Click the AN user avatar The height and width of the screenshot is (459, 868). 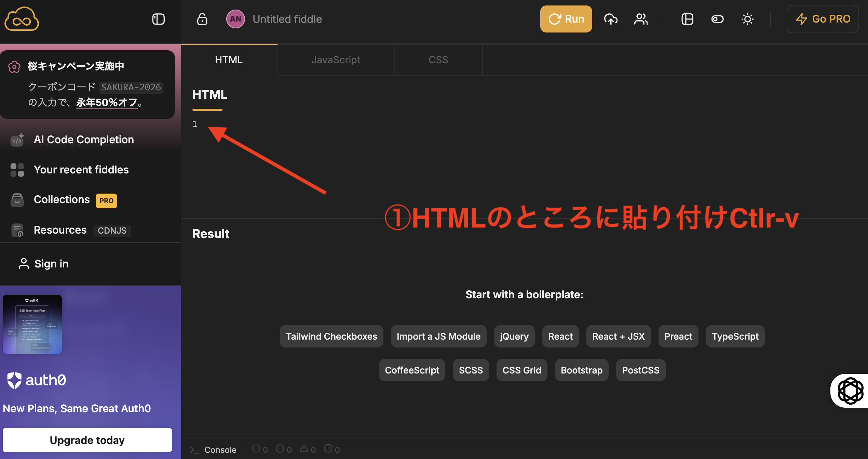[x=235, y=19]
